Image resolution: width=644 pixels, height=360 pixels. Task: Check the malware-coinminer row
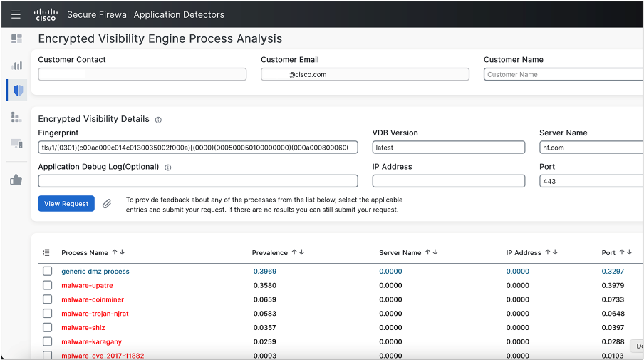click(x=48, y=299)
